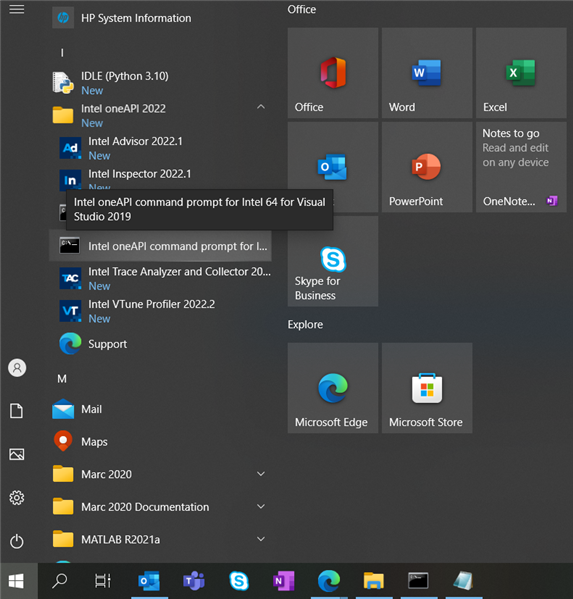Viewport: 573px width, 599px height.
Task: Open the command prompt on the taskbar
Action: (418, 581)
